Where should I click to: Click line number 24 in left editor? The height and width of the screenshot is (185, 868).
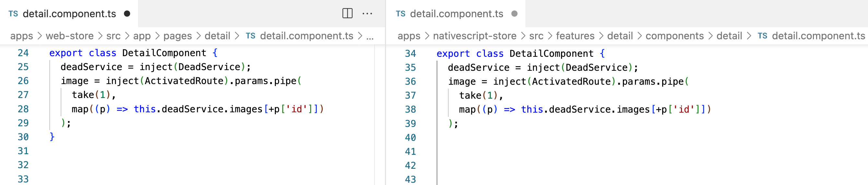coord(23,53)
